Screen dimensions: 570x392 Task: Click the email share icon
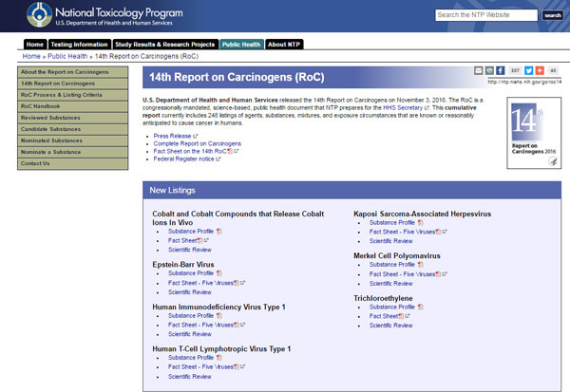tap(478, 71)
